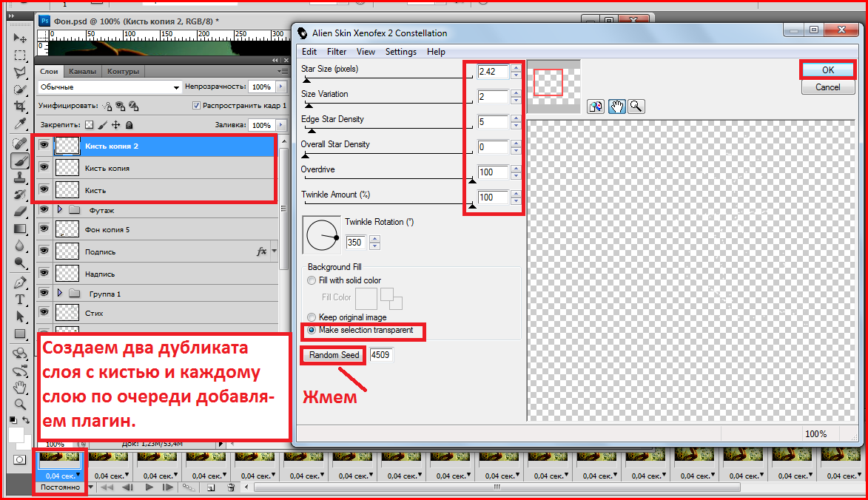Select the Eyedropper tool
The image size is (868, 500).
point(20,124)
